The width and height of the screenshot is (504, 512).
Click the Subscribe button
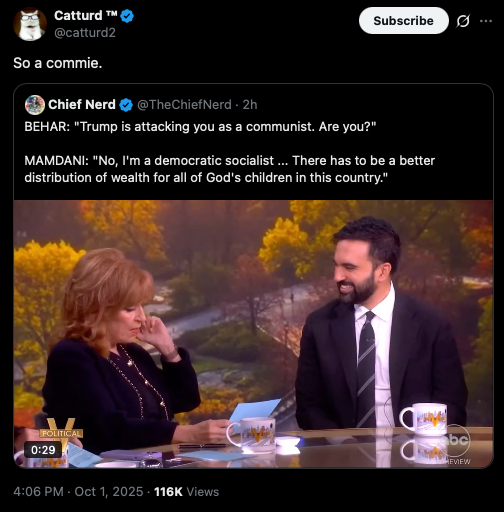[x=403, y=21]
